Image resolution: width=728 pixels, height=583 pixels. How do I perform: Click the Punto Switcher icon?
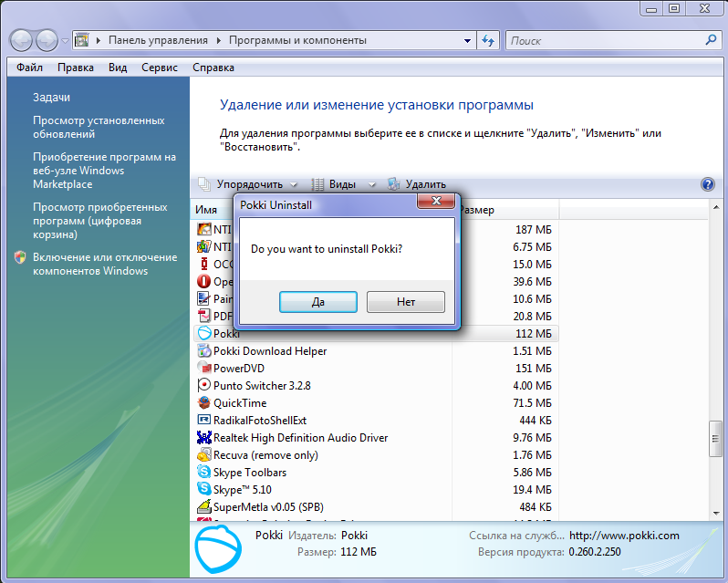coord(203,385)
